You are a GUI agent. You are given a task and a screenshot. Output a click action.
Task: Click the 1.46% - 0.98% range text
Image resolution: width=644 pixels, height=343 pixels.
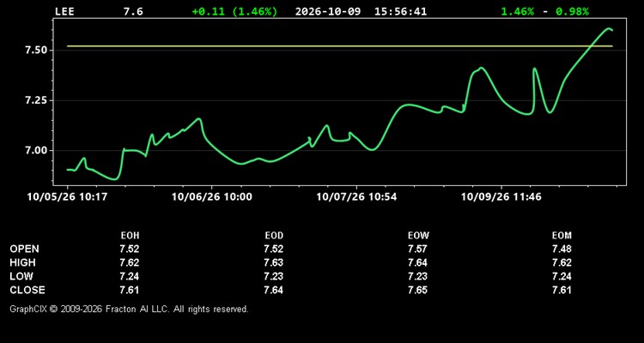pos(544,11)
